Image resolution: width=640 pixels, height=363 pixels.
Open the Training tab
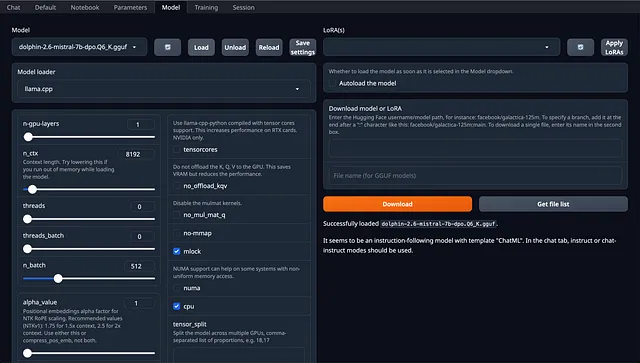pos(206,7)
